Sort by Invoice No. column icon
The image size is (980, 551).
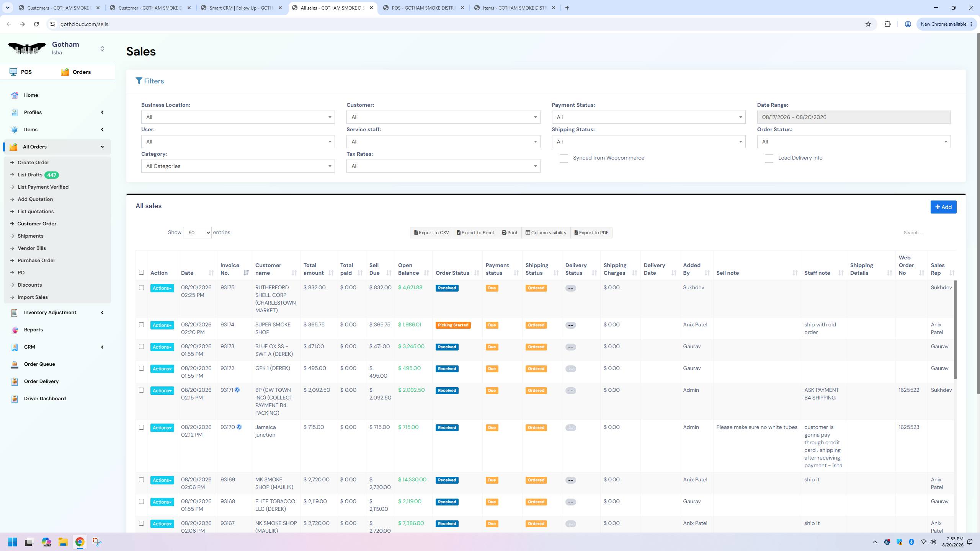pyautogui.click(x=246, y=273)
